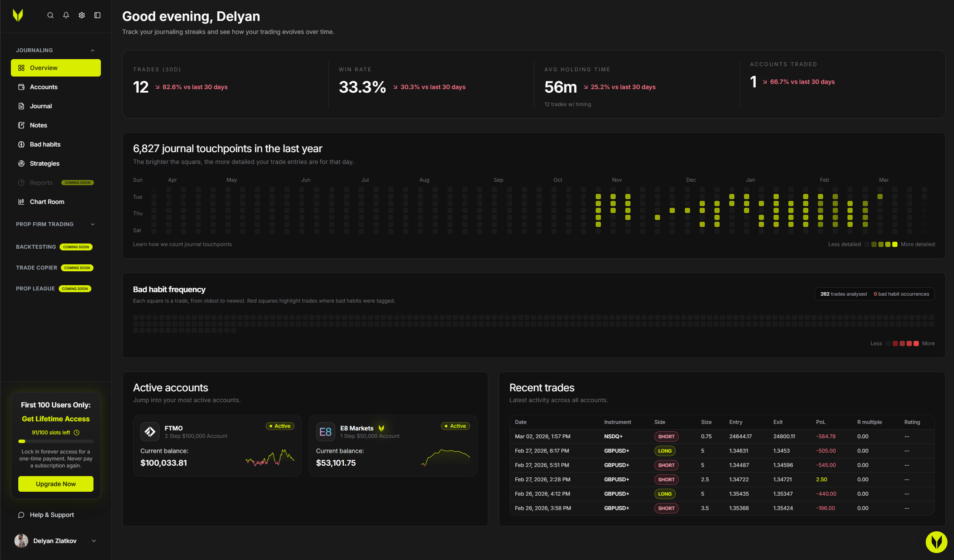
Task: Collapse the Journaling section
Action: pyautogui.click(x=92, y=50)
